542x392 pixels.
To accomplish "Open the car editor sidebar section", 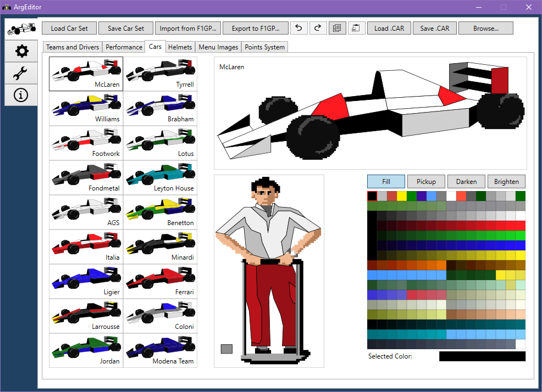I will point(21,29).
